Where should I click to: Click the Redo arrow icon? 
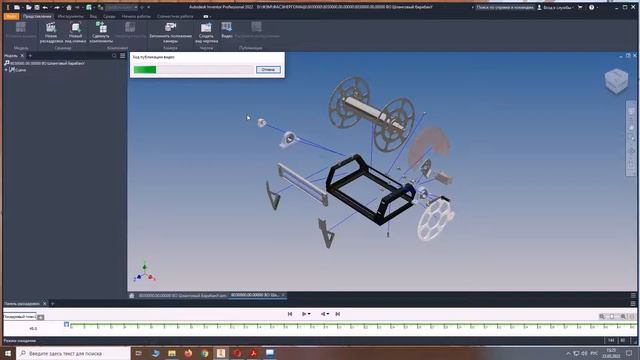(57, 7)
